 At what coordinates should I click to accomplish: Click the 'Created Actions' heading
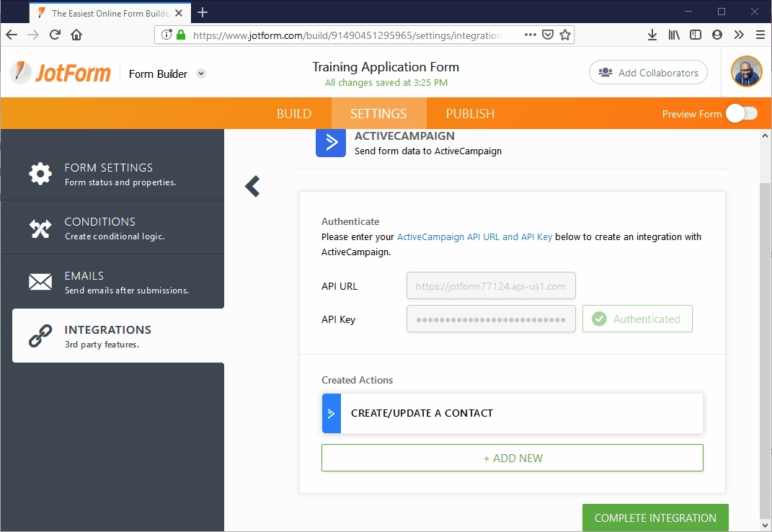(x=357, y=381)
